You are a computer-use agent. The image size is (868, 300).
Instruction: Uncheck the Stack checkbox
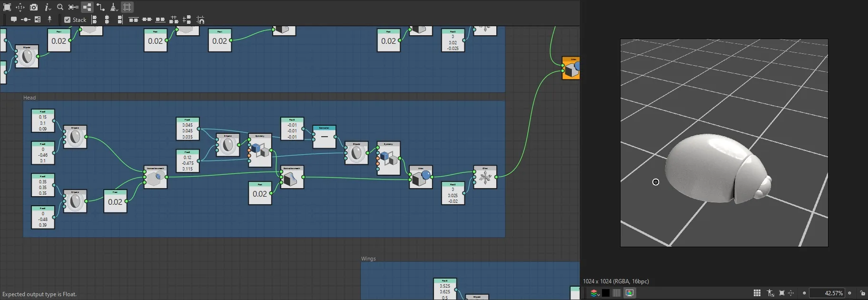[x=68, y=20]
